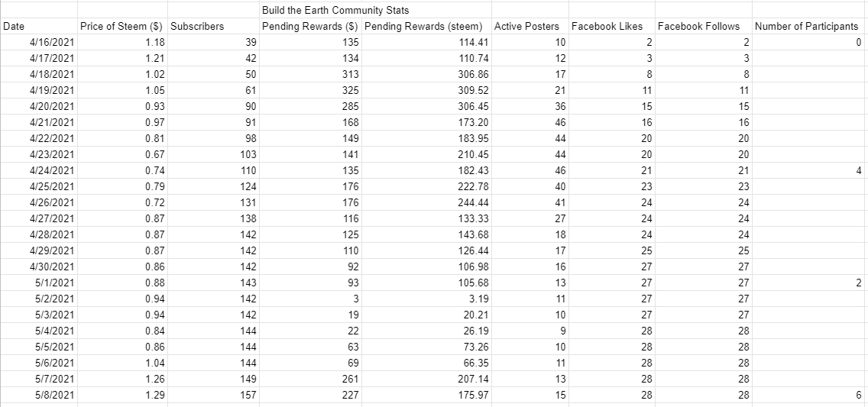The height and width of the screenshot is (407, 868).
Task: Select the pending rewards cell 325
Action: coord(310,90)
